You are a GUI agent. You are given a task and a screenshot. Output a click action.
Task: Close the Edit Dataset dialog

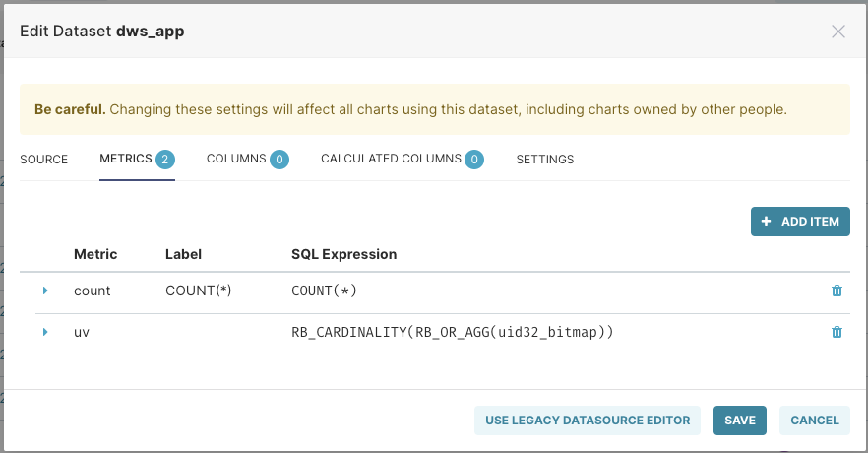pyautogui.click(x=838, y=32)
